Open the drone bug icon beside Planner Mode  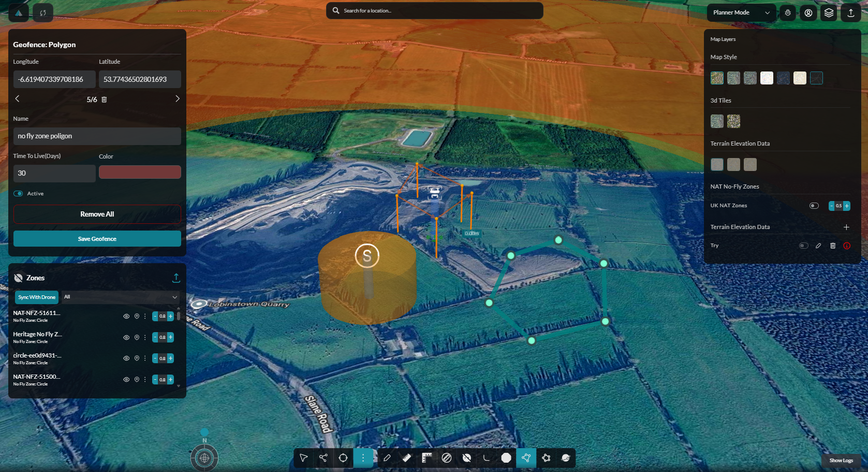tap(788, 13)
